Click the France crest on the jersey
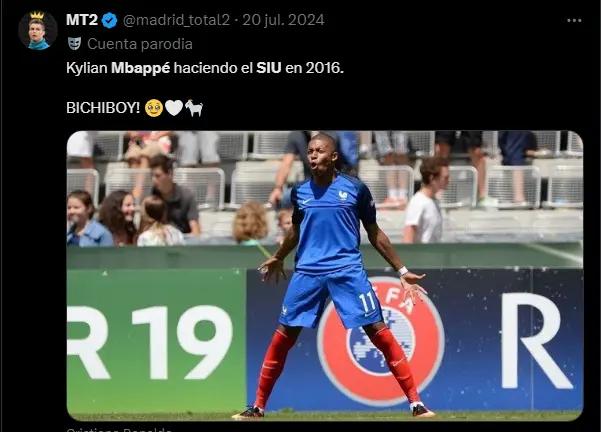Viewport: 601px width, 432px height. tap(343, 195)
